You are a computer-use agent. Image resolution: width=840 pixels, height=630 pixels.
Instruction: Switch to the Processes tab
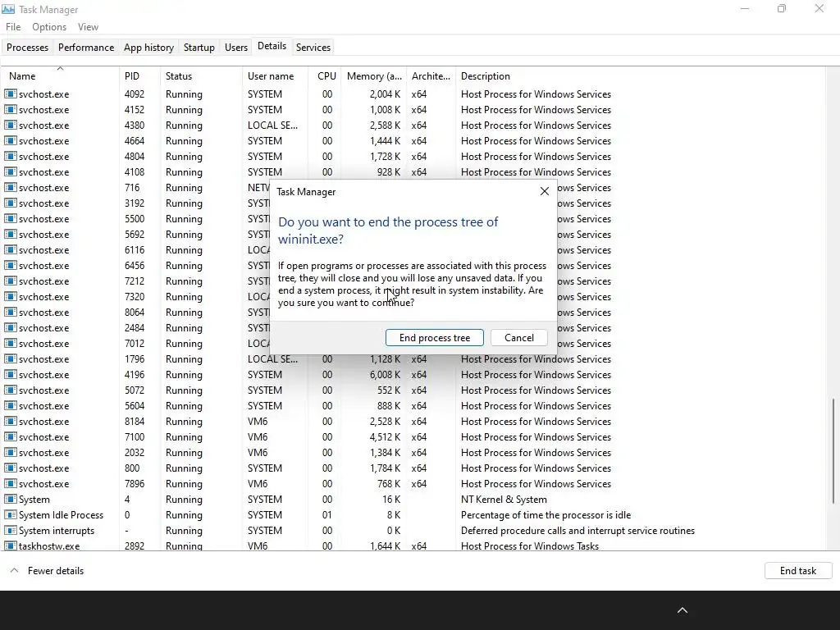click(x=27, y=47)
